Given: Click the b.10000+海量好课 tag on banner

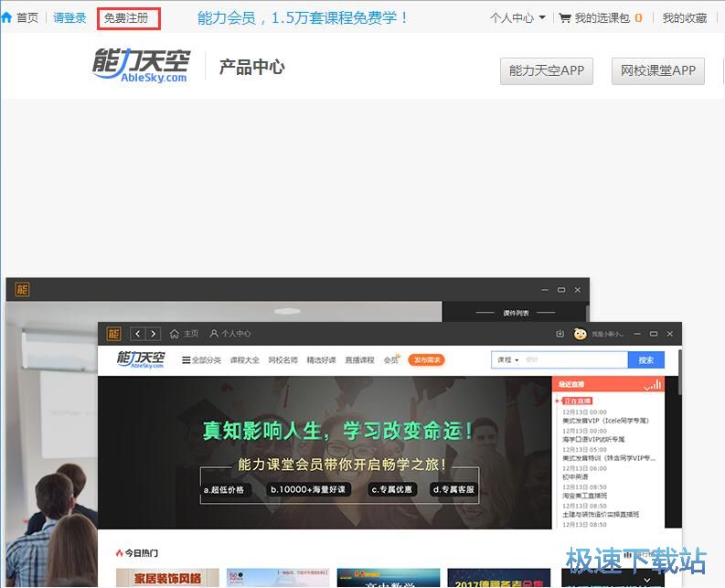Looking at the screenshot, I should coord(308,489).
